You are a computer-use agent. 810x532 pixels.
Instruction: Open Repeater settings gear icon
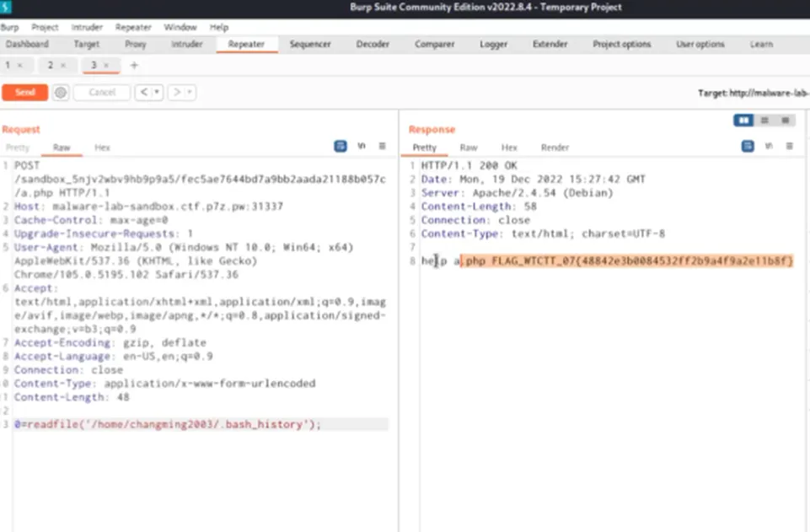tap(61, 93)
